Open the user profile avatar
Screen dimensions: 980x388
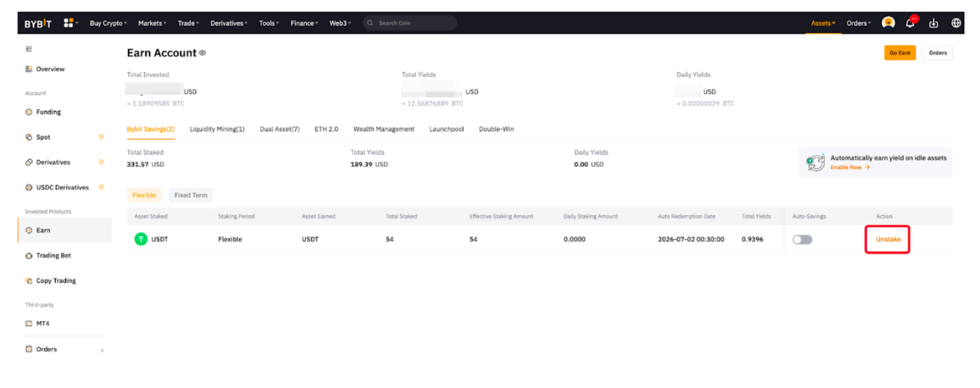pyautogui.click(x=888, y=23)
